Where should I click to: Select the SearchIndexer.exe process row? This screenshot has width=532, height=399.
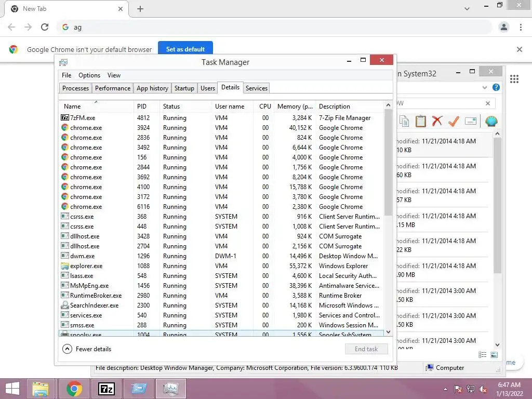(x=221, y=305)
